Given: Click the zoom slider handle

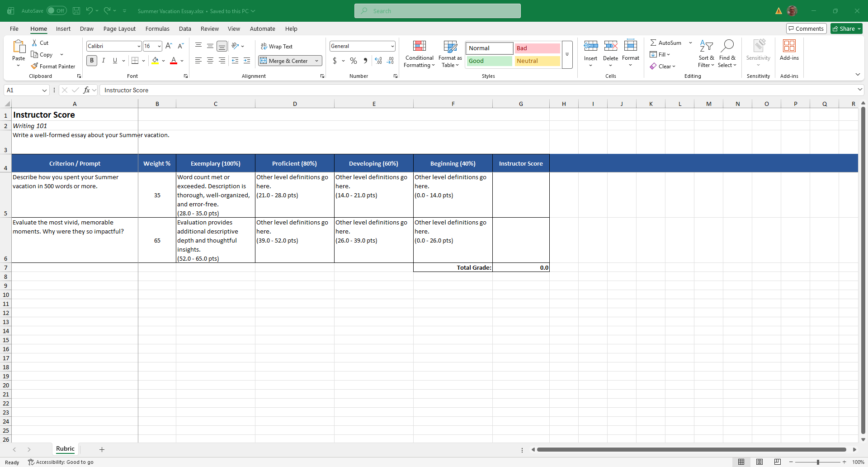Looking at the screenshot, I should [818, 462].
